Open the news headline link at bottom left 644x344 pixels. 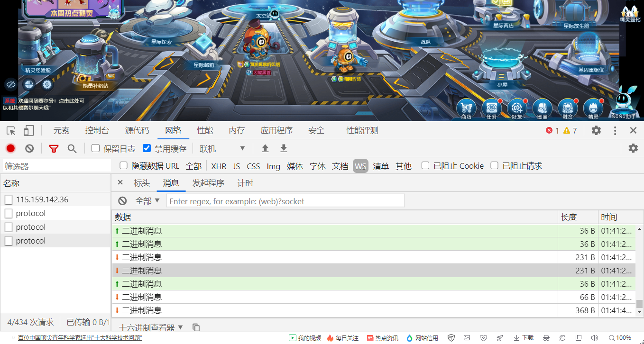(80, 338)
